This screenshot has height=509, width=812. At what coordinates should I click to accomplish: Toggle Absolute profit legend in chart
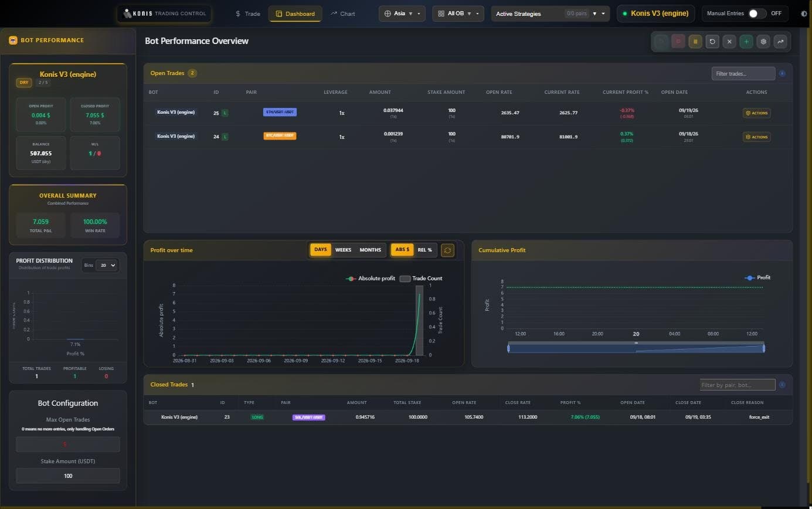[371, 279]
